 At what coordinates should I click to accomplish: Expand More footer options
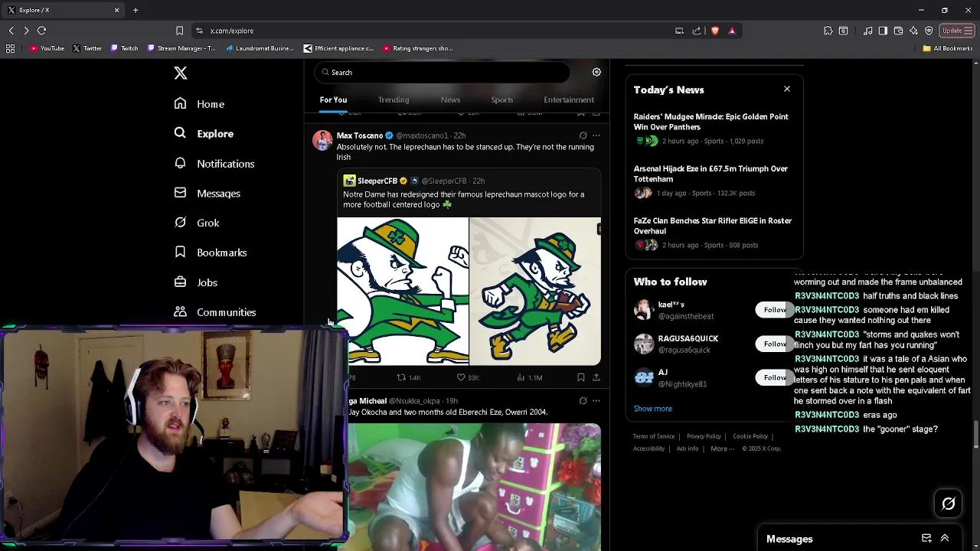pyautogui.click(x=722, y=448)
